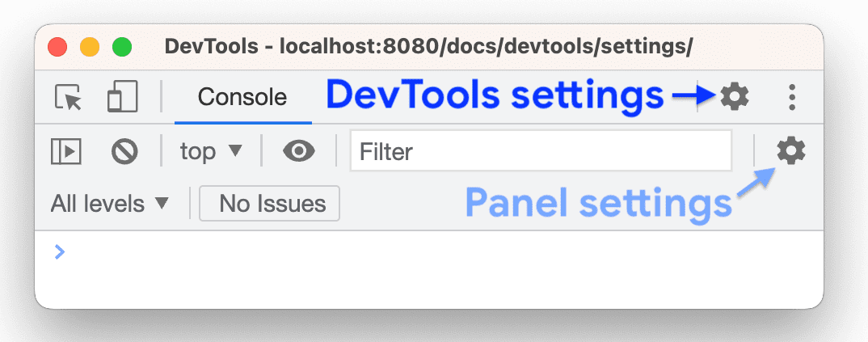868x342 pixels.
Task: Expand the All levels dropdown
Action: click(x=110, y=204)
